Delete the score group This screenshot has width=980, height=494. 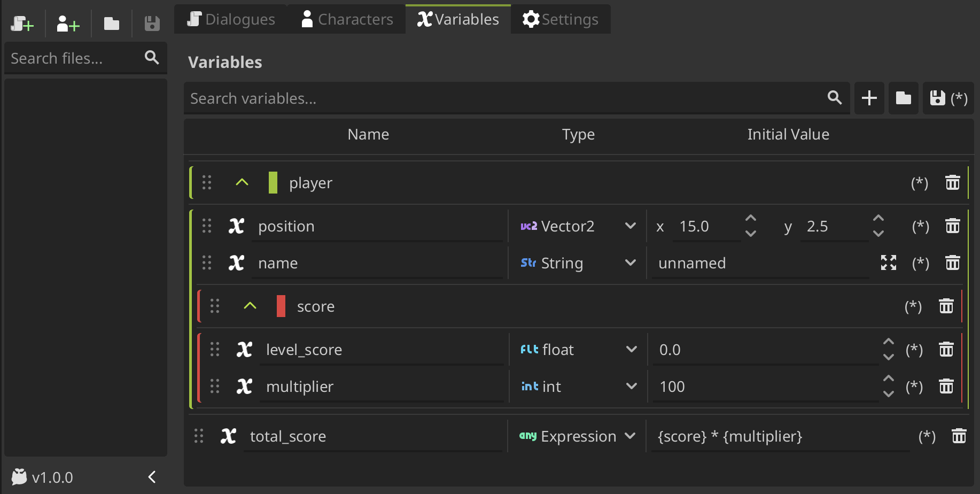(x=946, y=306)
